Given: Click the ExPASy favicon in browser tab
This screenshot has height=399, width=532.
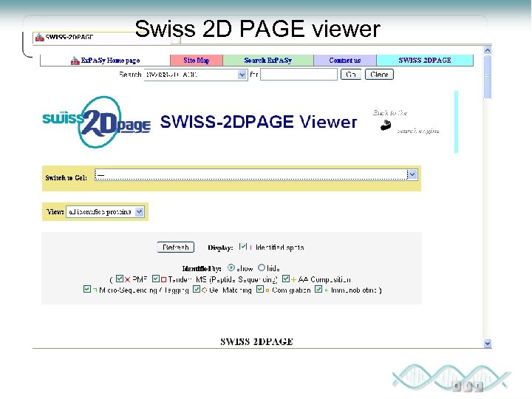Looking at the screenshot, I should tap(40, 38).
